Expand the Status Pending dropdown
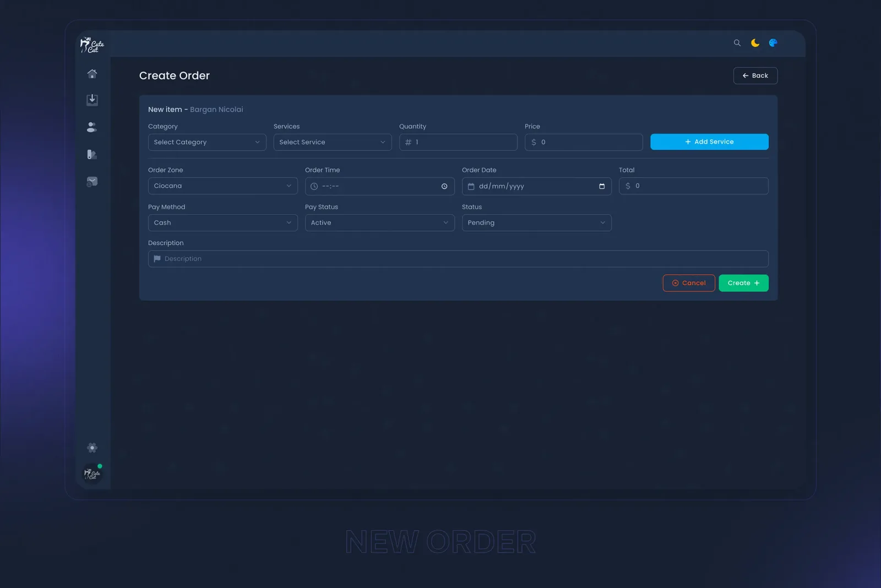Screen dimensions: 881x588 click(537, 223)
